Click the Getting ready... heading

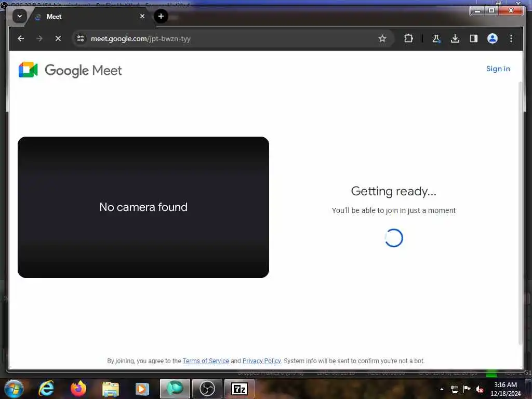394,191
